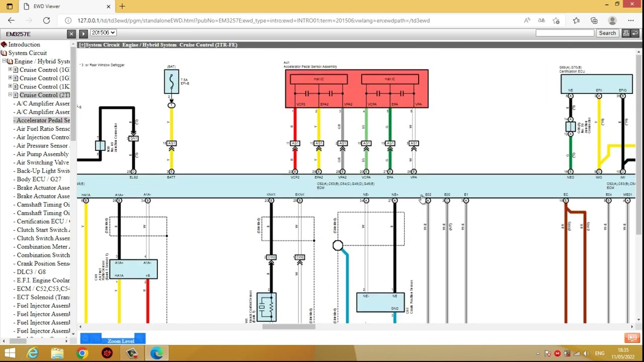This screenshot has width=644, height=362.
Task: Click the Read aloud icon in address bar
Action: pyautogui.click(x=527, y=21)
